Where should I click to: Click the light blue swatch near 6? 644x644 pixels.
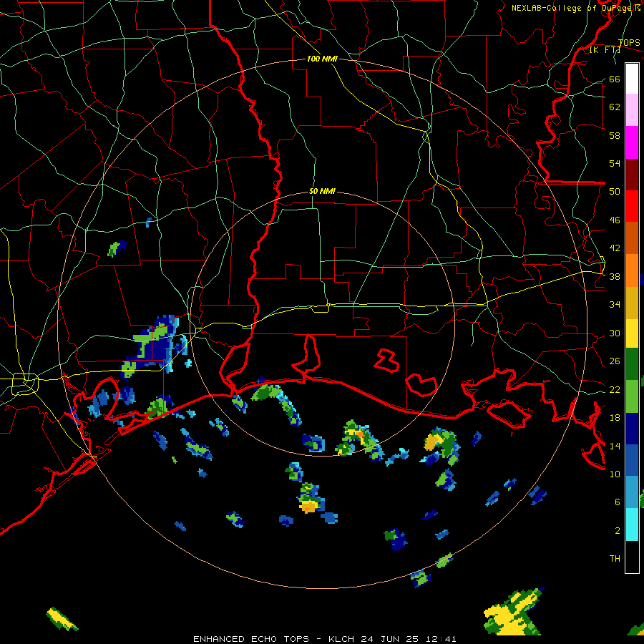coord(632,492)
